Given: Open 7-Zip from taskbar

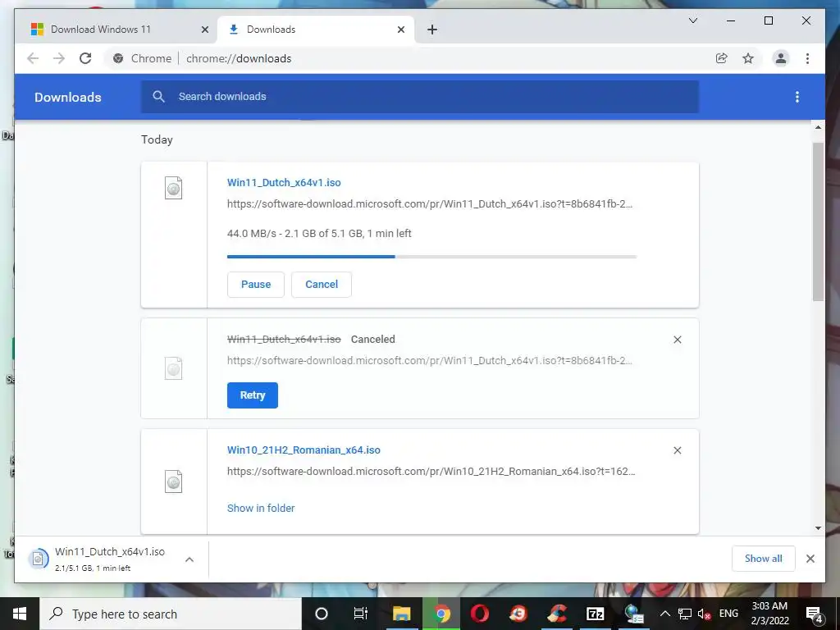Looking at the screenshot, I should [x=596, y=614].
